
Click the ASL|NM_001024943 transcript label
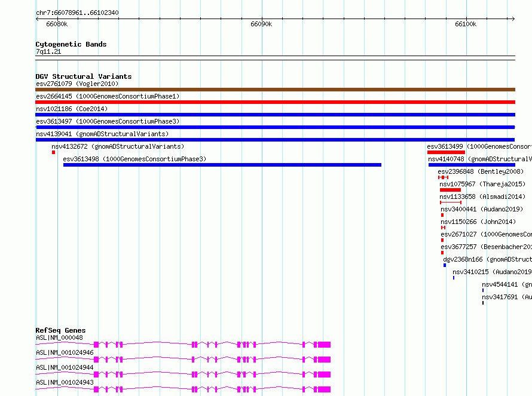pos(65,382)
